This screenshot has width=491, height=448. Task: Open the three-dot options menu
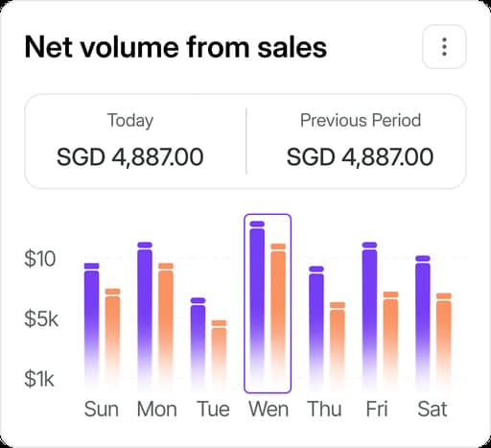pyautogui.click(x=444, y=47)
